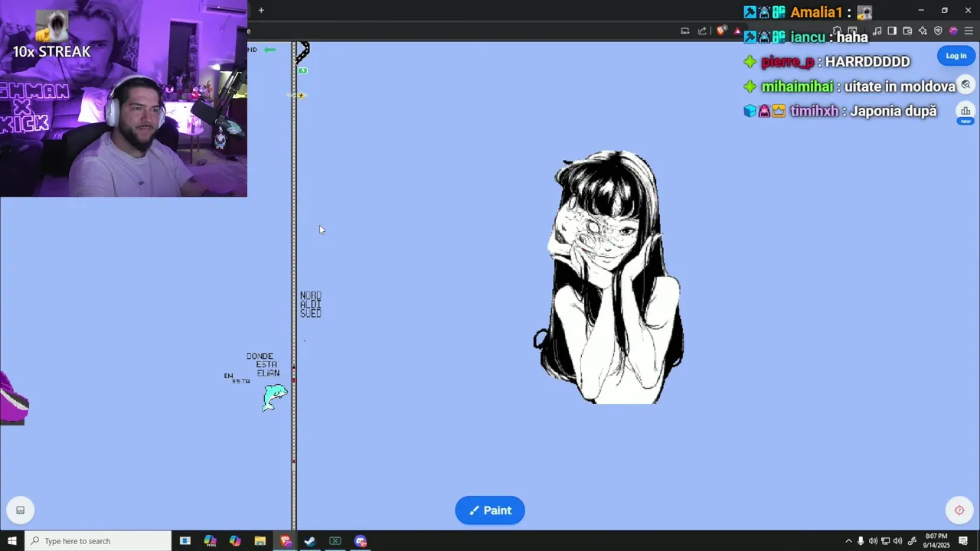Open the Windows notification center
Viewport: 980px width, 551px height.
click(964, 541)
